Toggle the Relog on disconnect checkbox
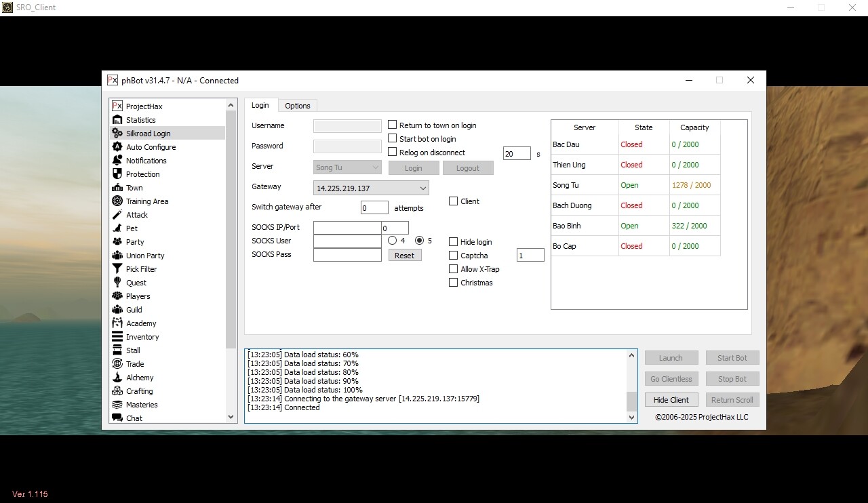This screenshot has width=868, height=503. (x=393, y=153)
